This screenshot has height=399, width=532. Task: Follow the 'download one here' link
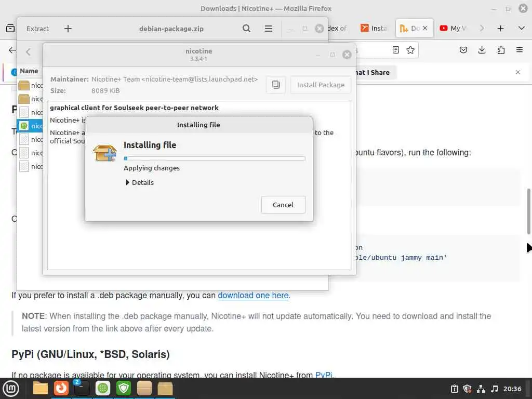point(253,295)
